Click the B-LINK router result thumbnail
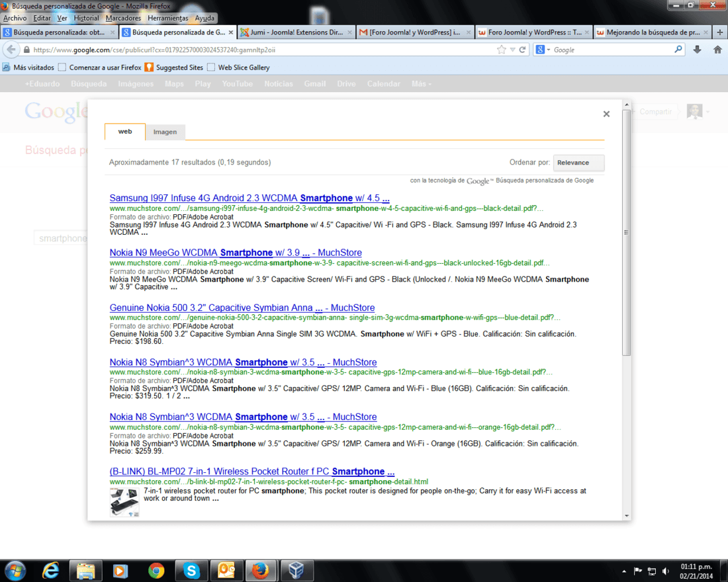Screen dimensions: 728x582 124,502
